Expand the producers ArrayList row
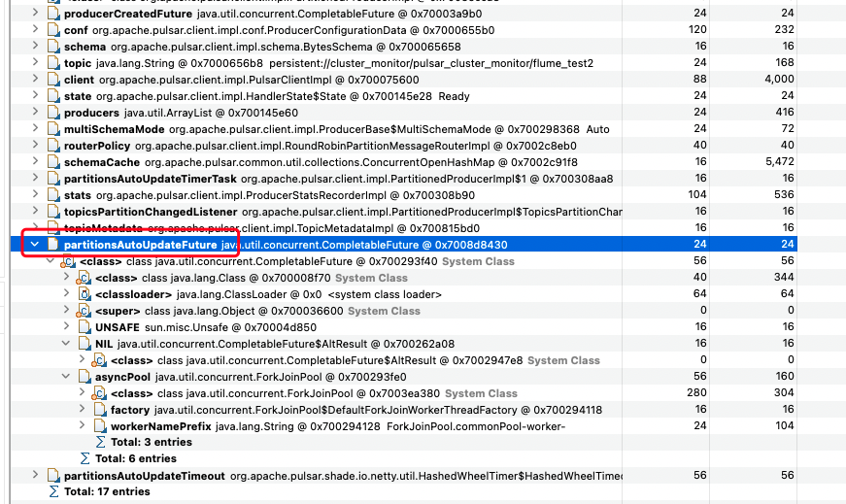The width and height of the screenshot is (846, 504). click(35, 112)
